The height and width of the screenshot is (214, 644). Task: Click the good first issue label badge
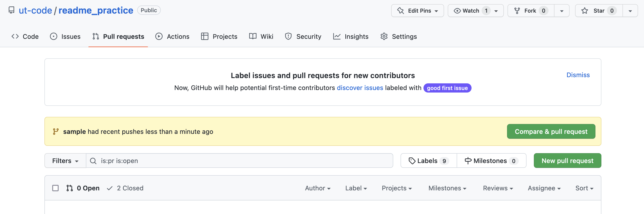(x=447, y=88)
